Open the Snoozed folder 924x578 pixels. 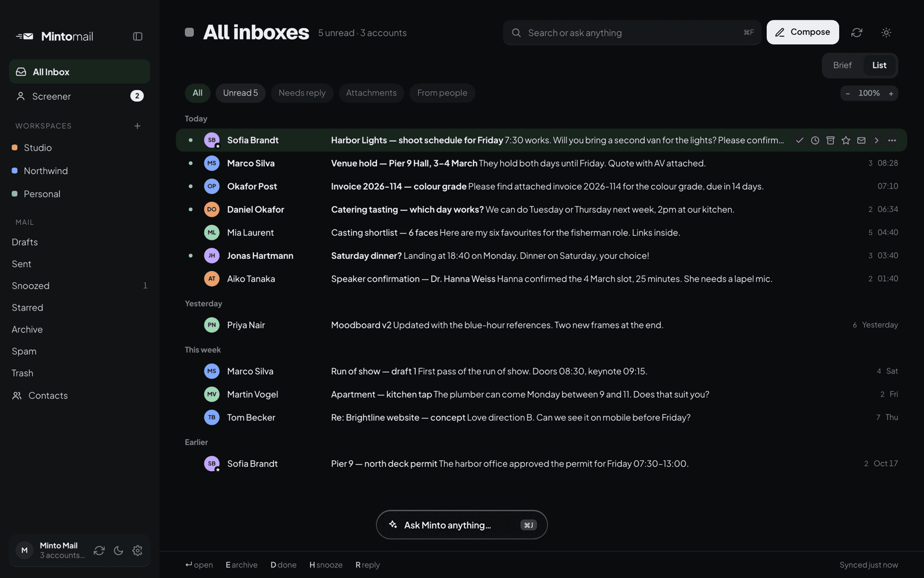click(79, 286)
